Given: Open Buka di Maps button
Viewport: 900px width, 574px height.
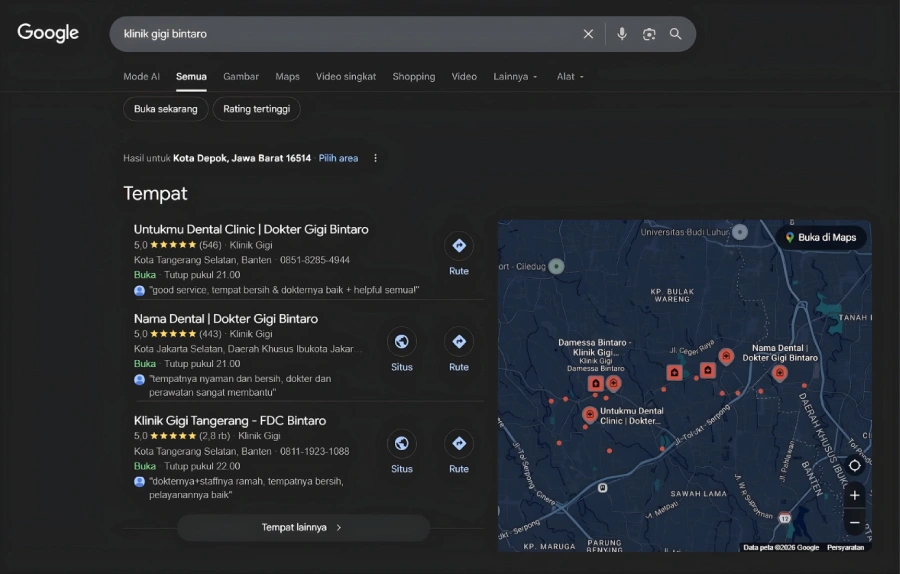Looking at the screenshot, I should tap(821, 237).
